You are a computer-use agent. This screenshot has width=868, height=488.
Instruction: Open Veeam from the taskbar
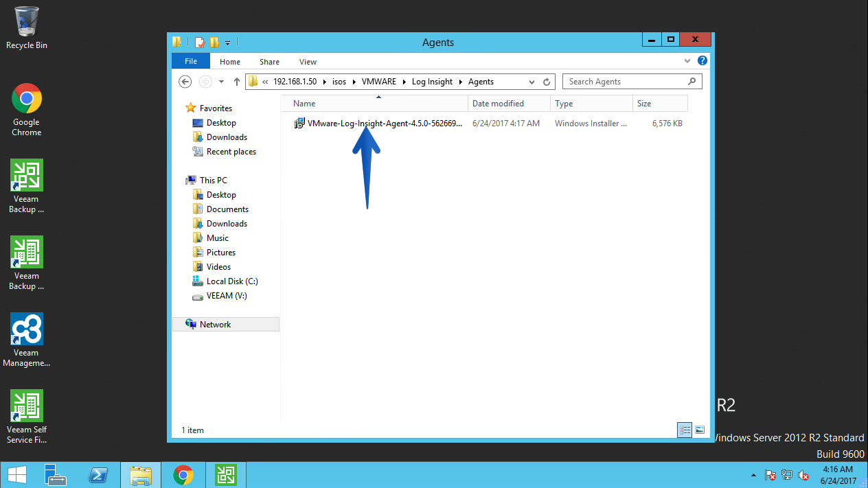(x=225, y=475)
